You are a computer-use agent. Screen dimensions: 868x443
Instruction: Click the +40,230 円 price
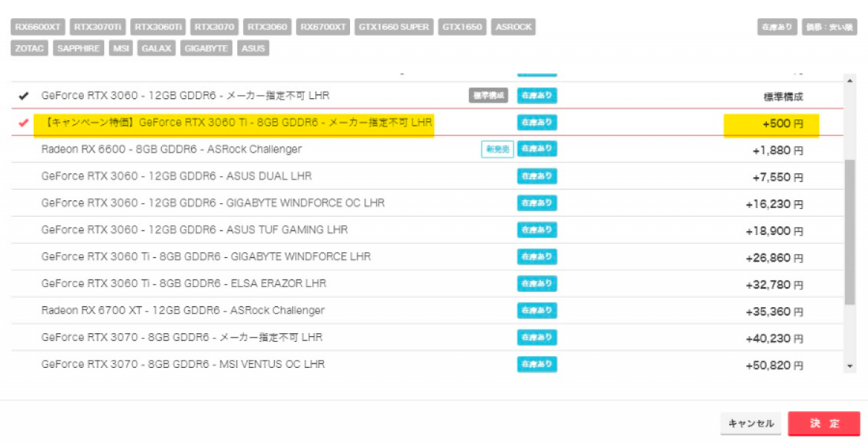775,338
